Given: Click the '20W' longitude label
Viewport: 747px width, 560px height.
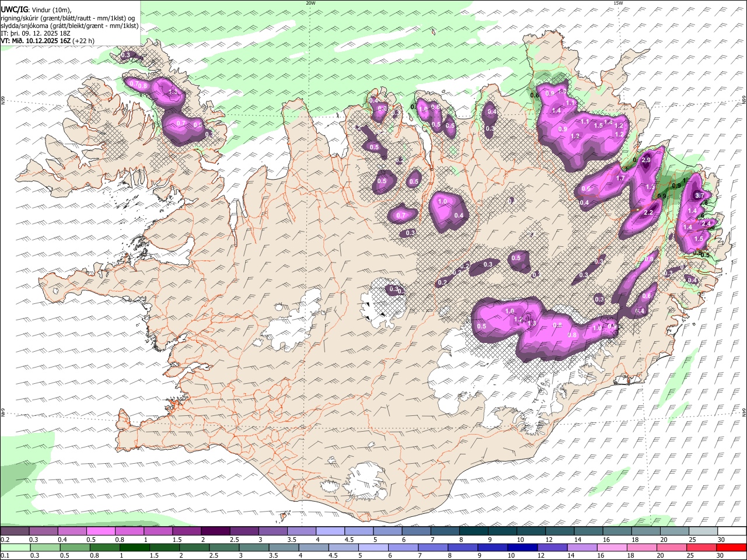Looking at the screenshot, I should coord(310,3).
